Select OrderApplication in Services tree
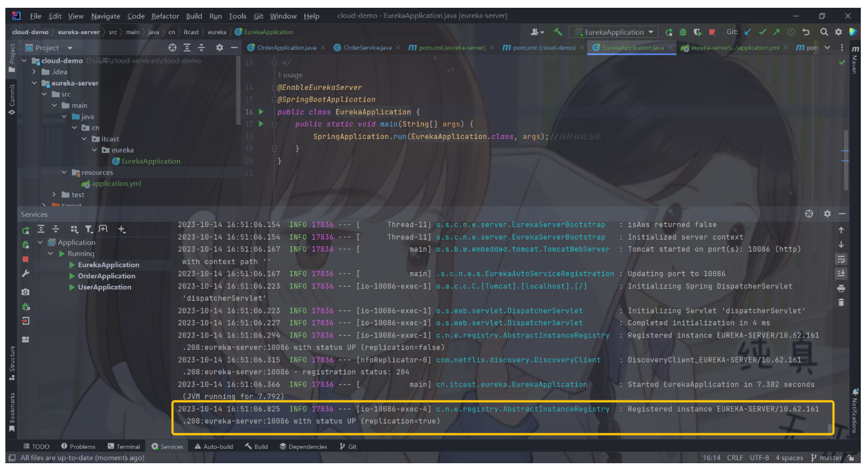The image size is (868, 468). coord(106,276)
